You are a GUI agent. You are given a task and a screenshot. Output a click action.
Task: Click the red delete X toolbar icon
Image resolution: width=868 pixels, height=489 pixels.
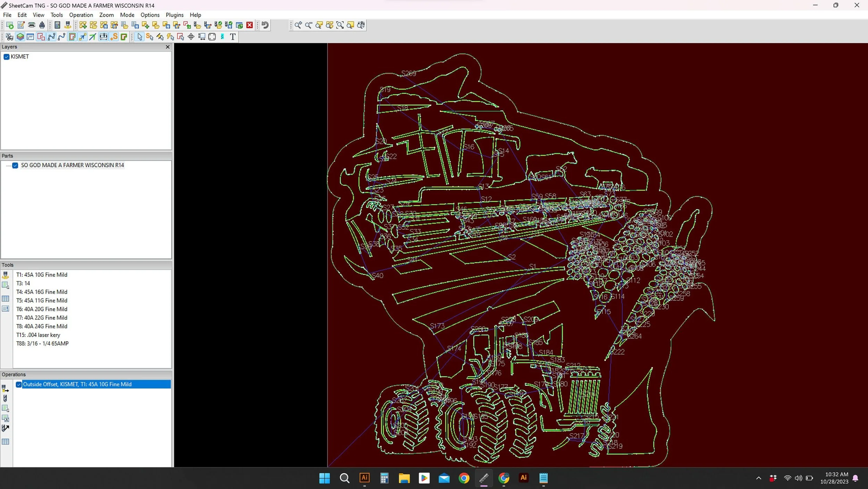pyautogui.click(x=249, y=25)
